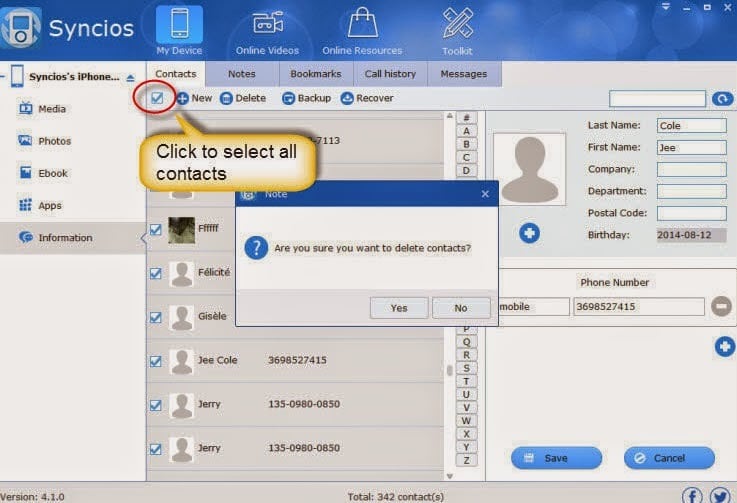Remove the mobile phone number with the minus icon
The image size is (737, 503).
(722, 307)
